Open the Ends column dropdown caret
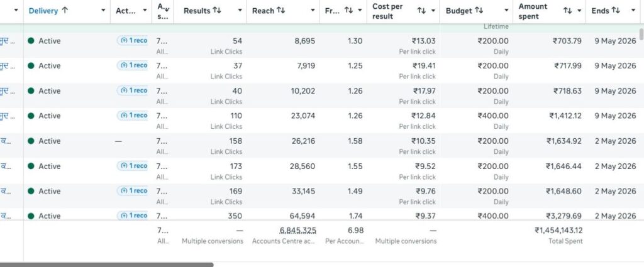This screenshot has height=267, width=644. click(x=633, y=11)
